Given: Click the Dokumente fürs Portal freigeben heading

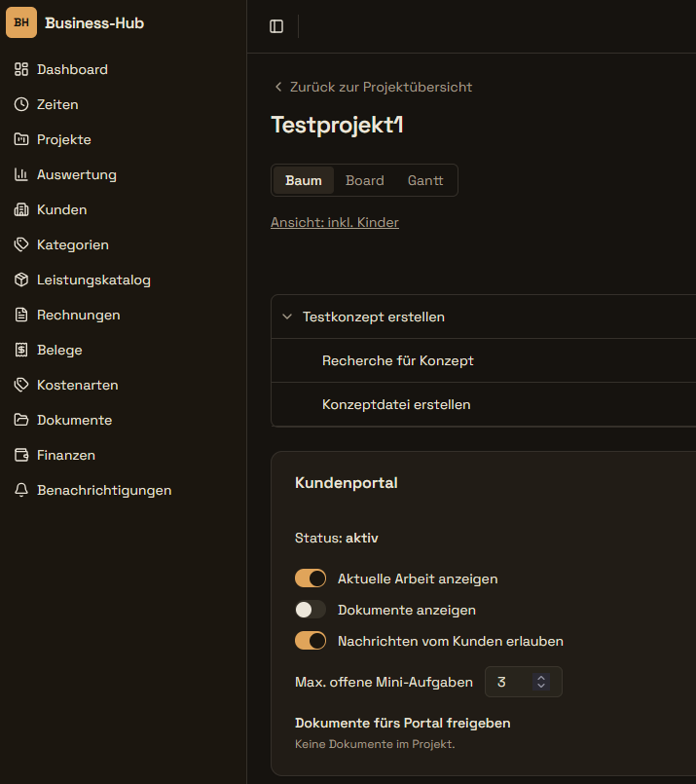Looking at the screenshot, I should (403, 723).
